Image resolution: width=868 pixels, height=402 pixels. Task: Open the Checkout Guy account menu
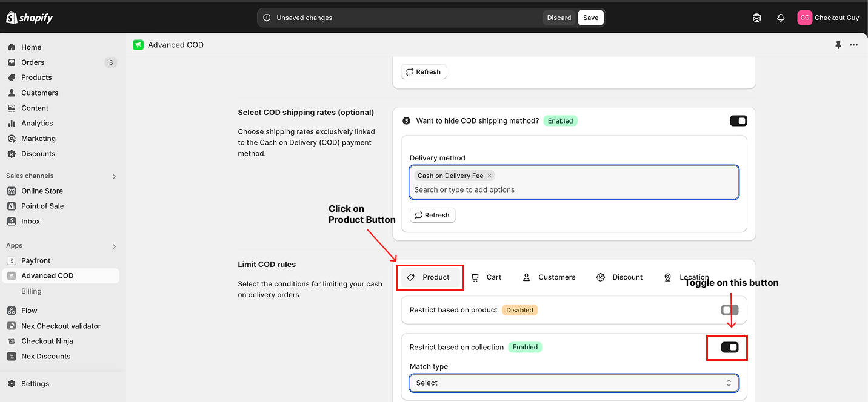pos(828,18)
